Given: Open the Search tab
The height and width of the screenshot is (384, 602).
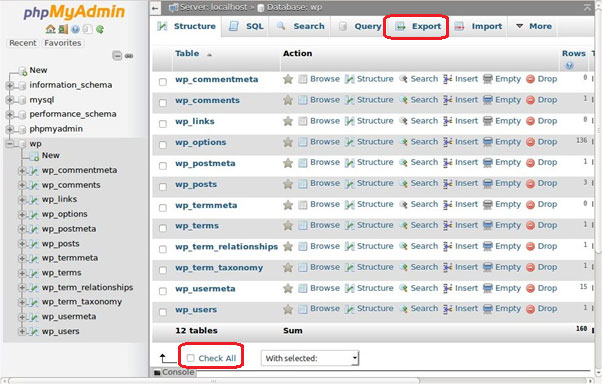Looking at the screenshot, I should tap(300, 26).
